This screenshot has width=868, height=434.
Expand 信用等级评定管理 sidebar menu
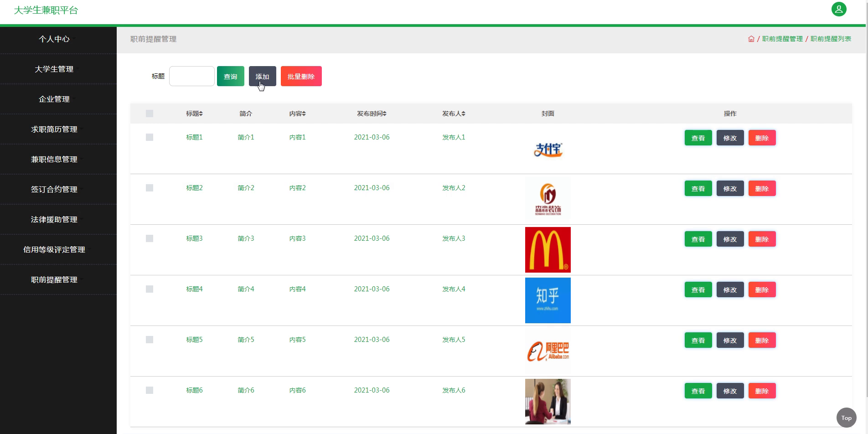click(x=58, y=250)
